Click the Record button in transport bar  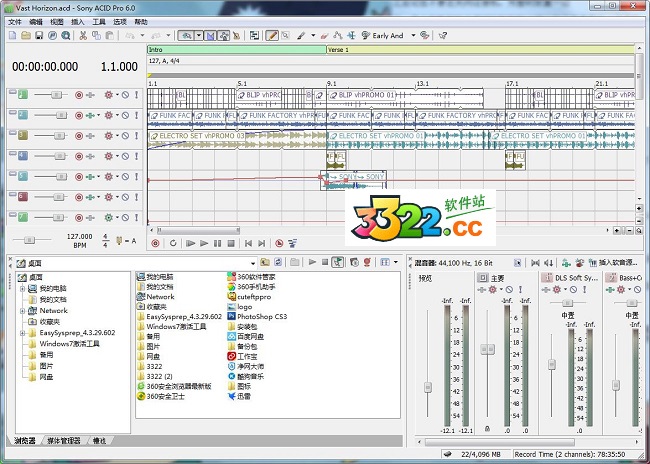[155, 242]
